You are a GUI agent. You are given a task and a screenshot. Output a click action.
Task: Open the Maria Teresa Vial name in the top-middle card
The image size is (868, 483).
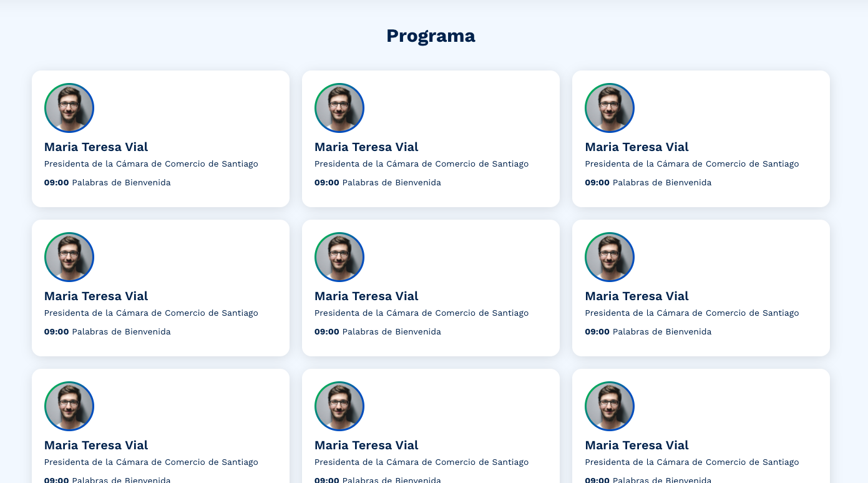(366, 147)
